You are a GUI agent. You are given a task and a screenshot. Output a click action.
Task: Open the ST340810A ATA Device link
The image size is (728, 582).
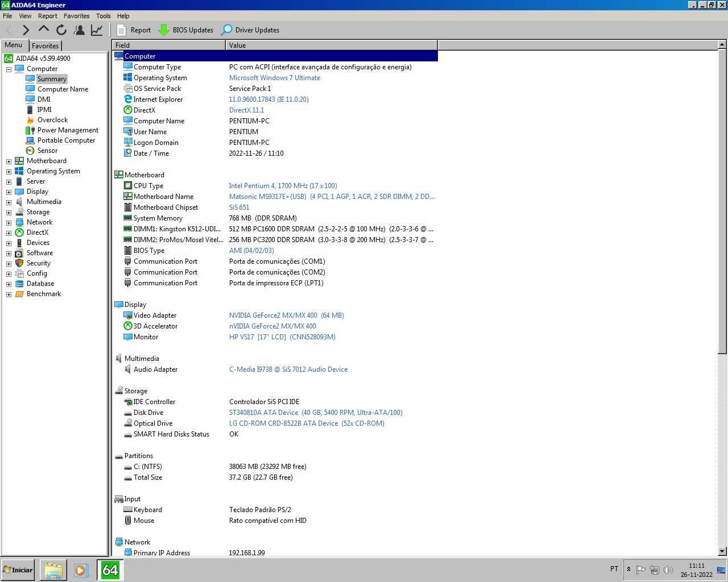[315, 413]
